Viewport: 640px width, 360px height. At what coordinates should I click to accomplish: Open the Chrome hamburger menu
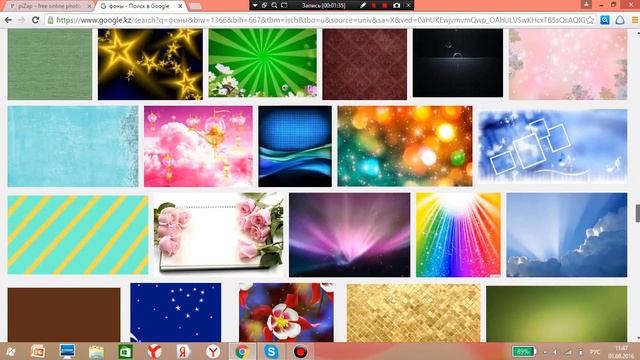click(635, 20)
